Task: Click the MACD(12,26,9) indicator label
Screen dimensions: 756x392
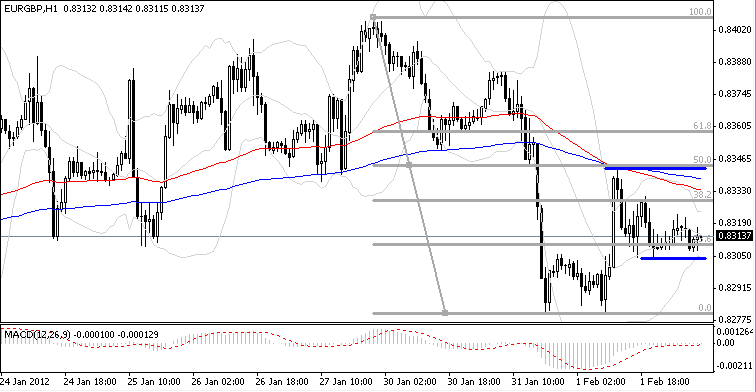Action: (x=37, y=335)
